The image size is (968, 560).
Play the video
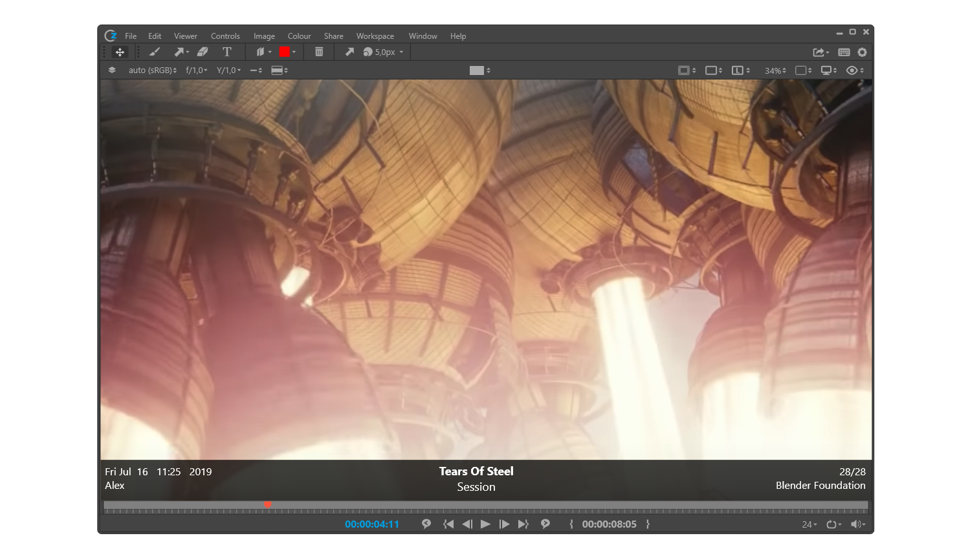485,524
